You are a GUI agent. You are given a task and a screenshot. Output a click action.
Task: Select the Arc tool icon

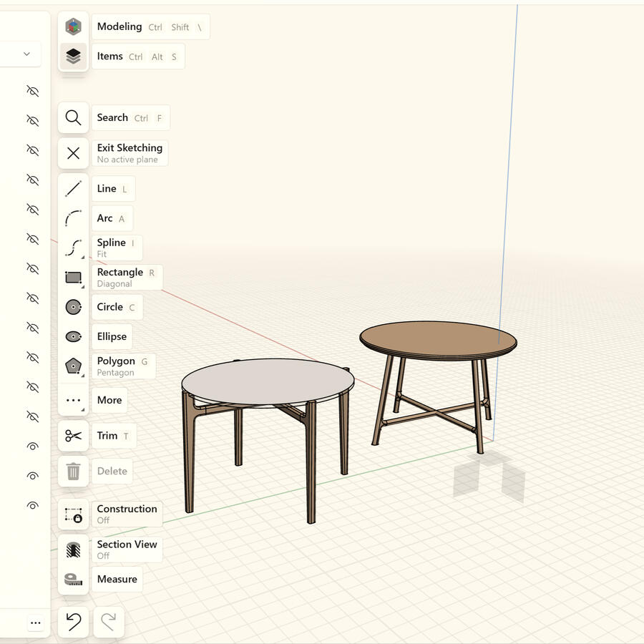click(73, 218)
